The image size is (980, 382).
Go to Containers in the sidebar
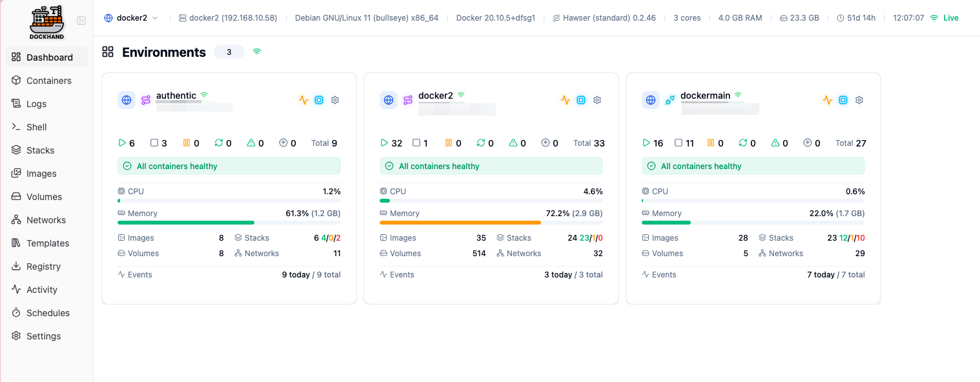pyautogui.click(x=46, y=81)
